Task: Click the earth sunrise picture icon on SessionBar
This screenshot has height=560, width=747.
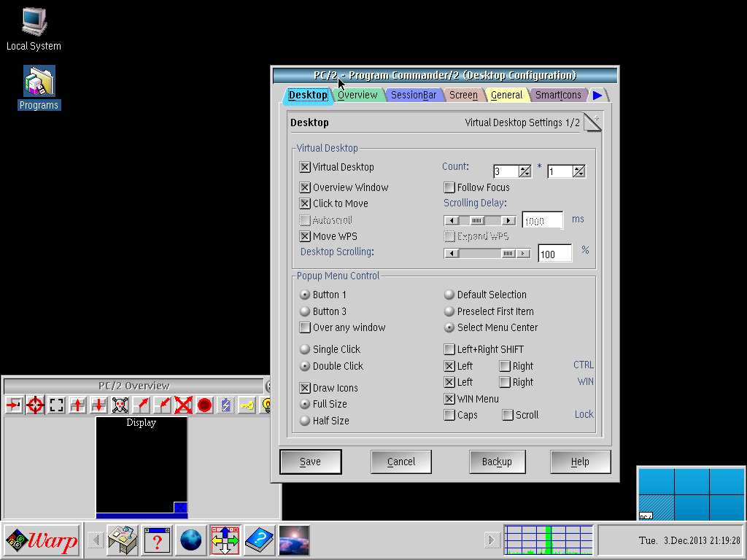Action: [x=294, y=540]
